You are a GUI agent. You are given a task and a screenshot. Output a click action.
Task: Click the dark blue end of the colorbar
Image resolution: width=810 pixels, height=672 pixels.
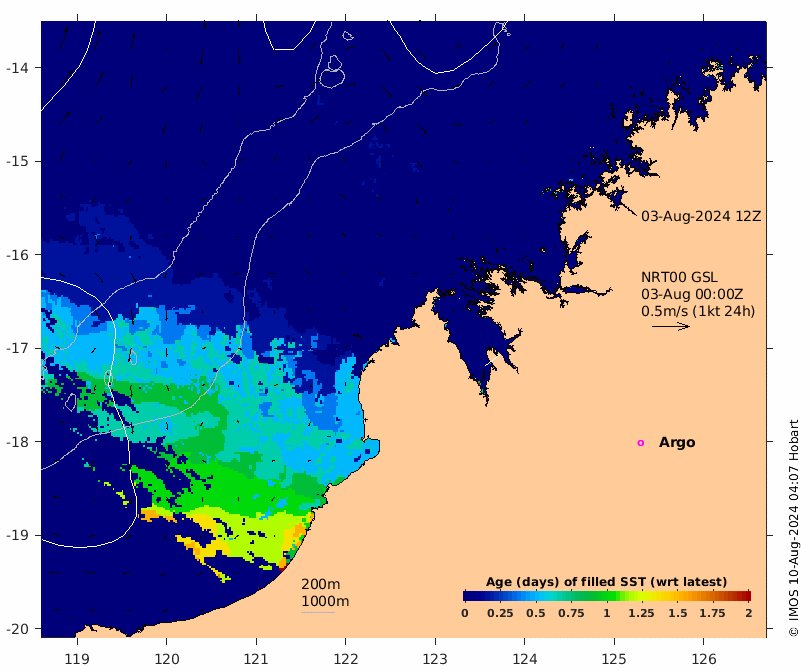469,596
